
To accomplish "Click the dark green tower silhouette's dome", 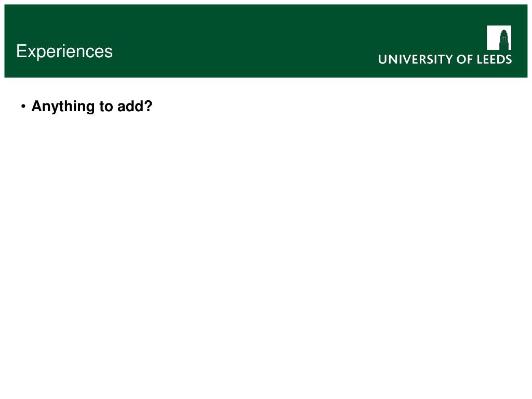I will point(504,33).
